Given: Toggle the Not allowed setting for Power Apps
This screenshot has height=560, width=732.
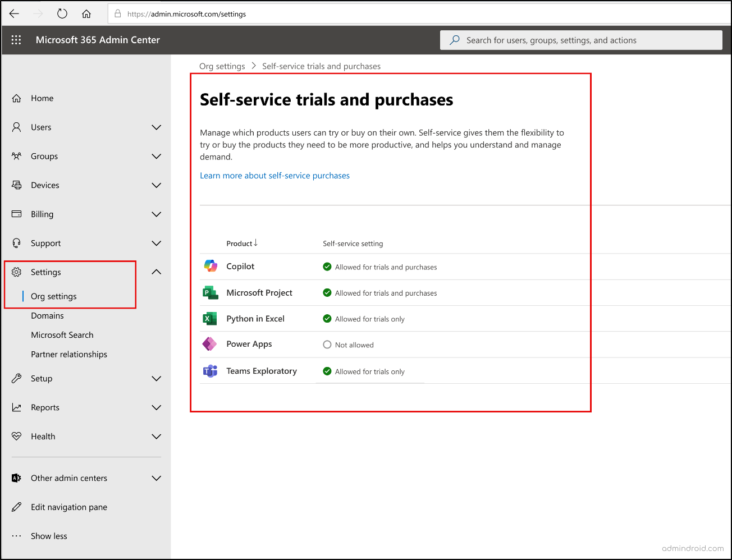Looking at the screenshot, I should pos(327,345).
